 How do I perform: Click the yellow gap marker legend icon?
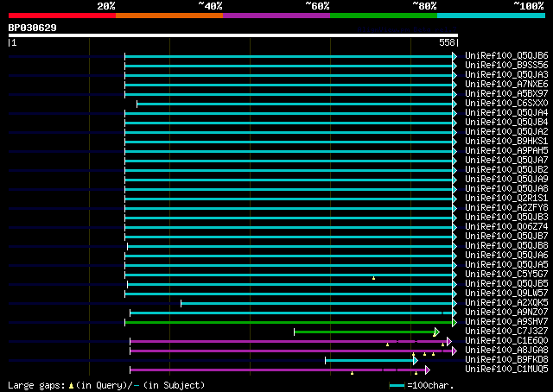[71, 386]
